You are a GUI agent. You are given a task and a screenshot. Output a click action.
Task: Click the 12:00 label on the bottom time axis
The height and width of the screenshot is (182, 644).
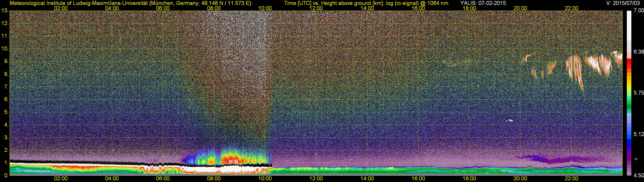pos(316,179)
